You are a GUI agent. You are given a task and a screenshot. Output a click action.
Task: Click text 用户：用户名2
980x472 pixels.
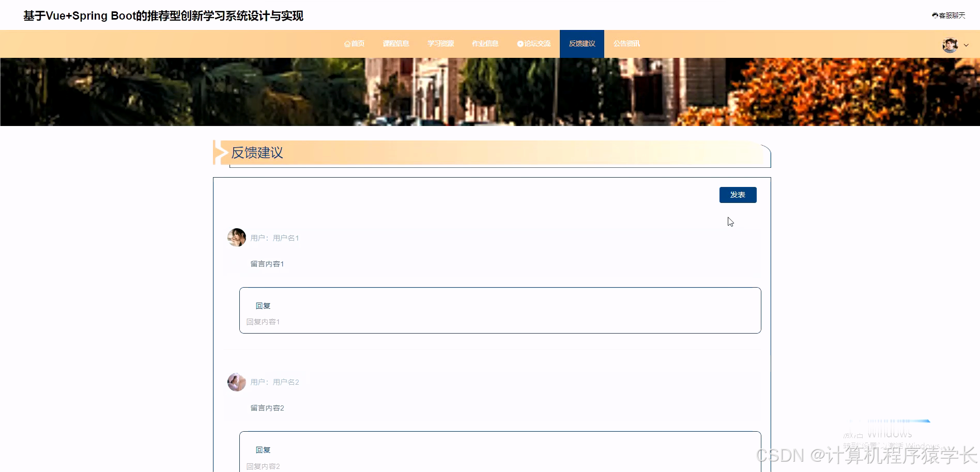click(x=274, y=382)
